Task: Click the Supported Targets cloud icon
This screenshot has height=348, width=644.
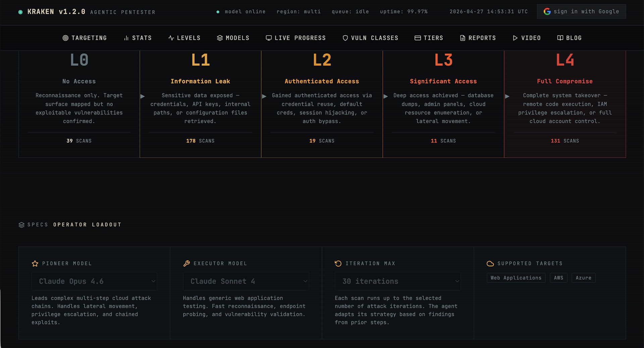Action: click(490, 263)
